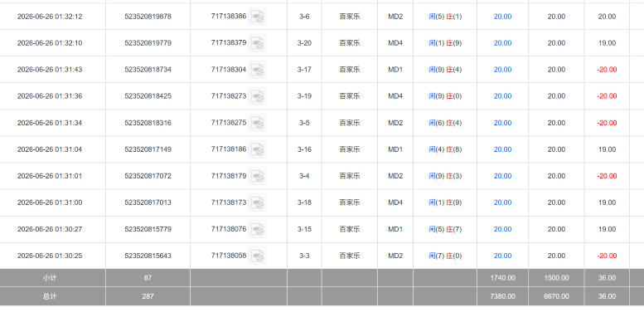This screenshot has height=317, width=644.
Task: Click bet amount 20.00 in order 523520818316 row
Action: coord(503,123)
